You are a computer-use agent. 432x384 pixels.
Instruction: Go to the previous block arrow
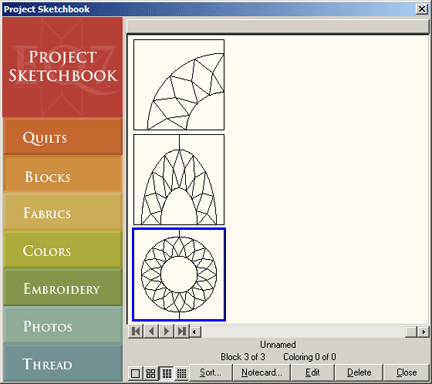coord(151,331)
